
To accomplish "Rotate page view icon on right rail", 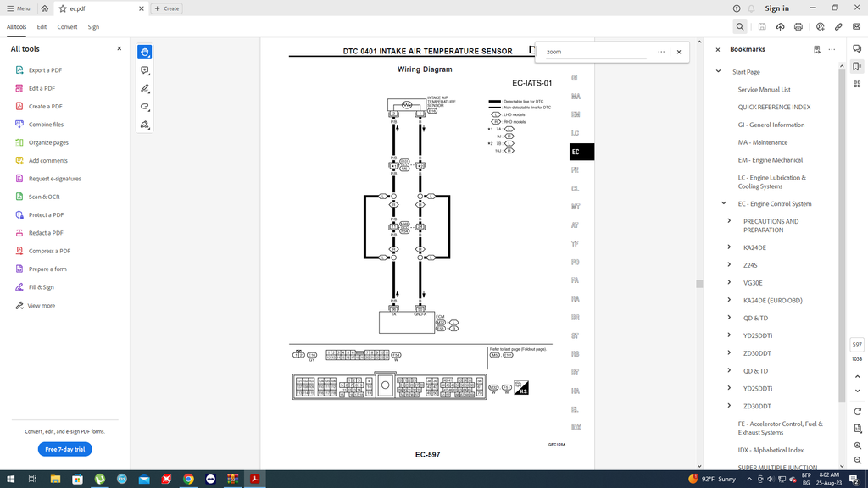I will point(858,412).
